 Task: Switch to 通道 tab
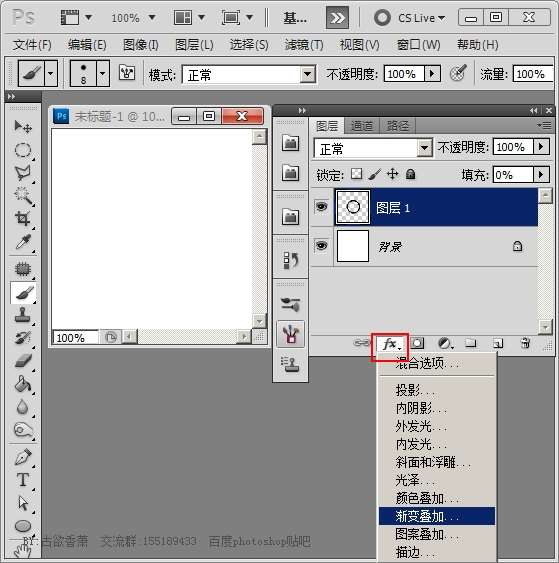tap(362, 126)
